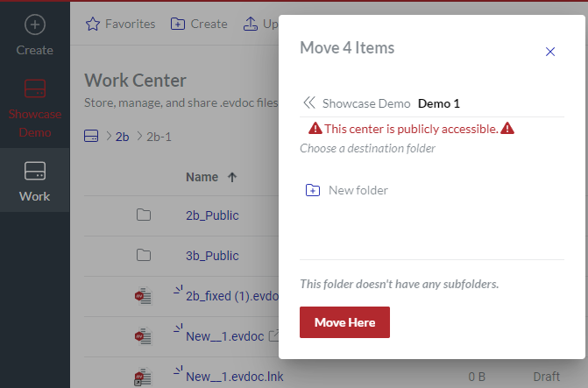The width and height of the screenshot is (588, 388).
Task: Click the New folder icon in dialog
Action: click(313, 190)
